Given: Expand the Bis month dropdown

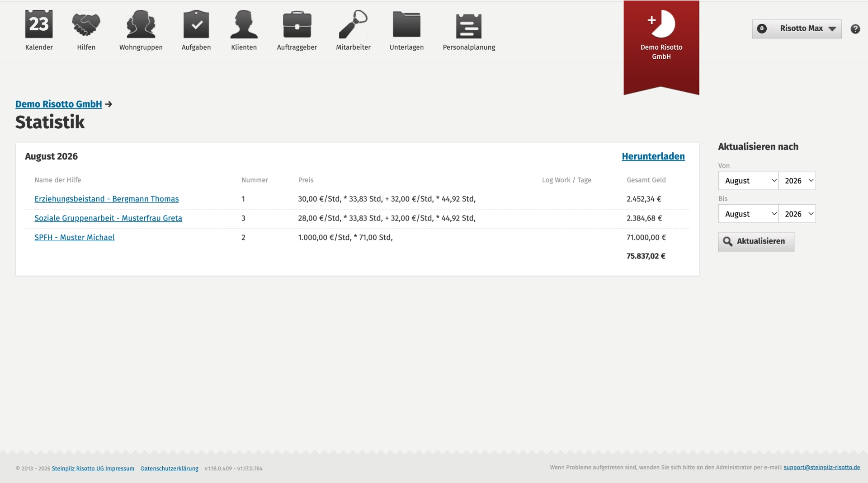Looking at the screenshot, I should (x=748, y=214).
